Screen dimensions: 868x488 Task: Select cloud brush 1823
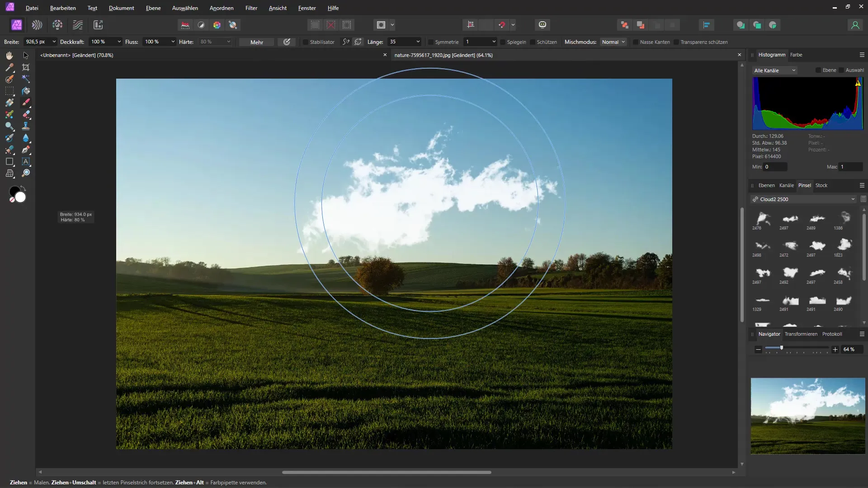[844, 247]
